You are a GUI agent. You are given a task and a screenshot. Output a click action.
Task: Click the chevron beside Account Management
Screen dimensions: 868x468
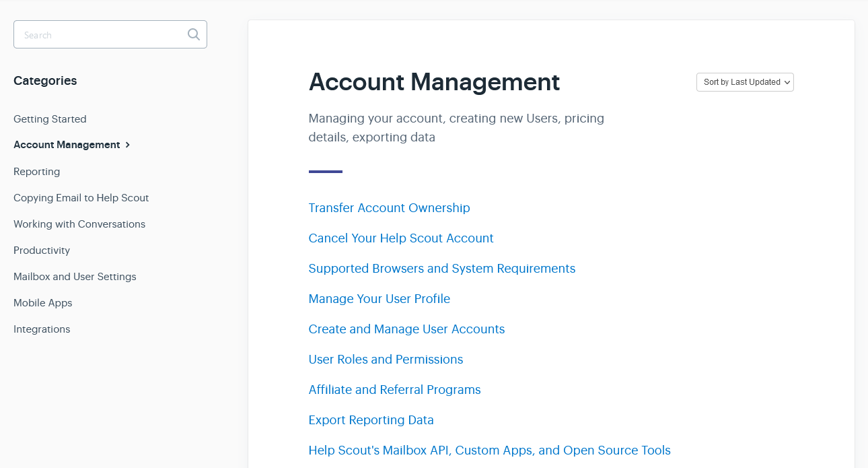click(x=128, y=145)
